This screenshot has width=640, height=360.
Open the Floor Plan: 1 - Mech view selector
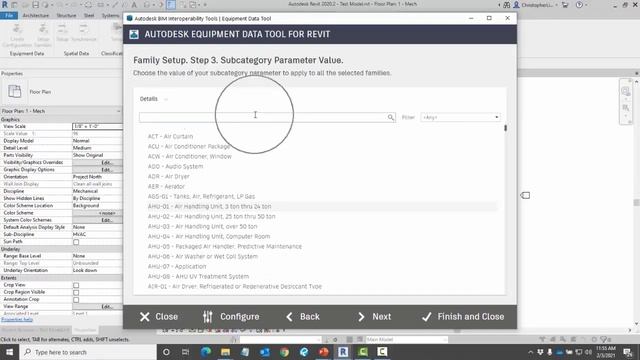click(61, 111)
